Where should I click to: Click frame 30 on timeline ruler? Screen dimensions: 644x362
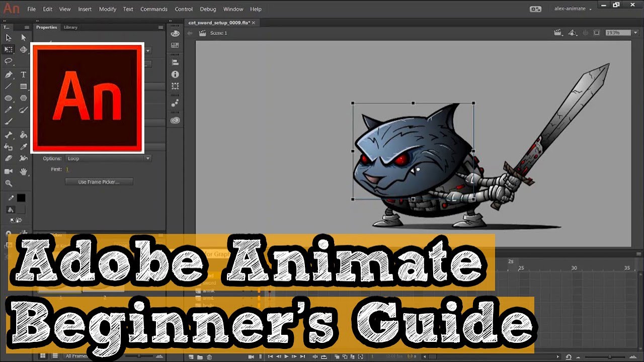pyautogui.click(x=574, y=268)
